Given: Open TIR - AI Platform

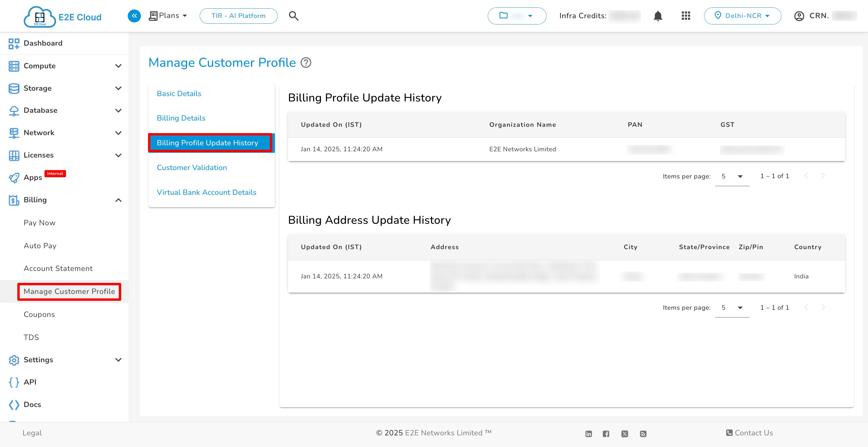Looking at the screenshot, I should click(x=238, y=16).
